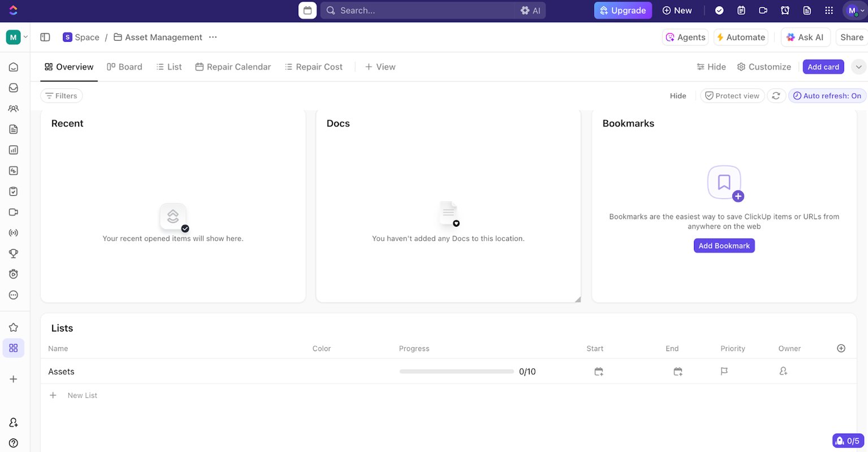Open the Repair Calendar view
The image size is (868, 452).
(x=233, y=66)
